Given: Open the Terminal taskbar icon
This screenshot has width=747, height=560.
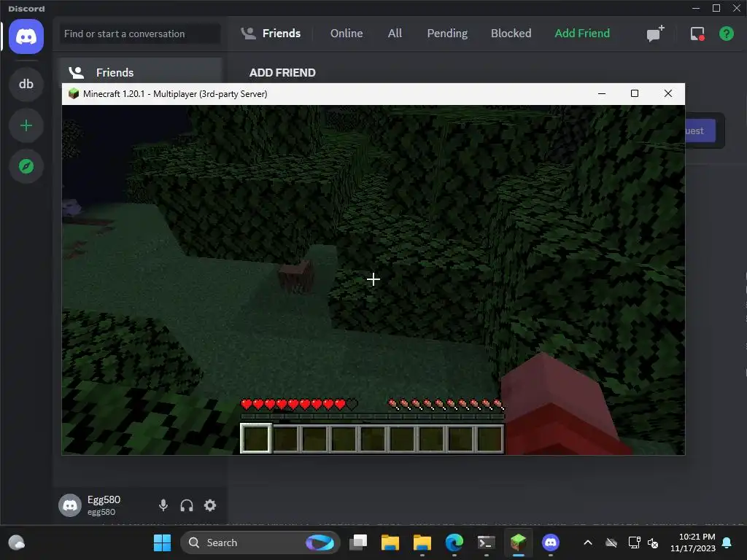Looking at the screenshot, I should point(486,542).
